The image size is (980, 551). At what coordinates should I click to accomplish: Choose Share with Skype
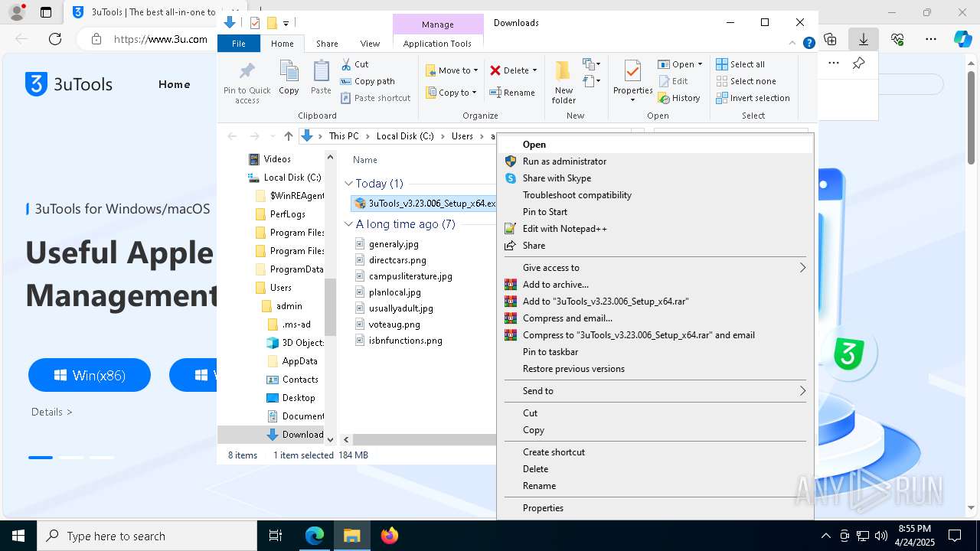[655, 178]
